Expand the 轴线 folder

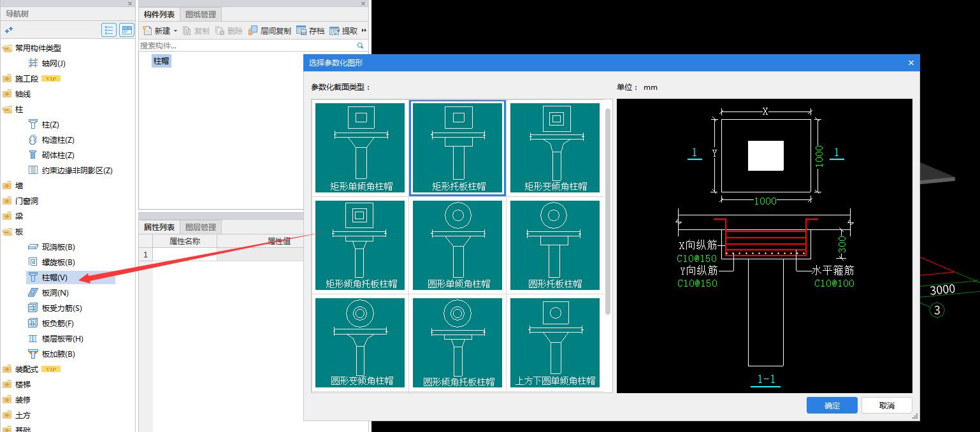click(7, 94)
